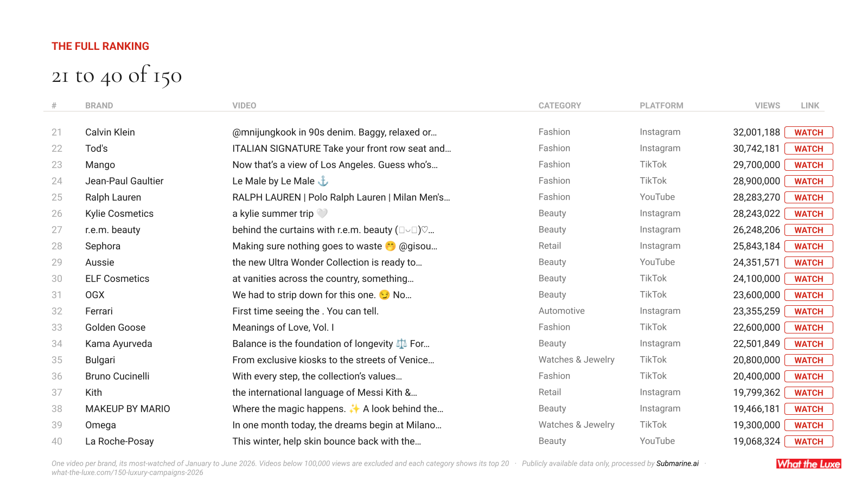Select the Kama Ayurveda brand name
The width and height of the screenshot is (868, 488).
118,344
